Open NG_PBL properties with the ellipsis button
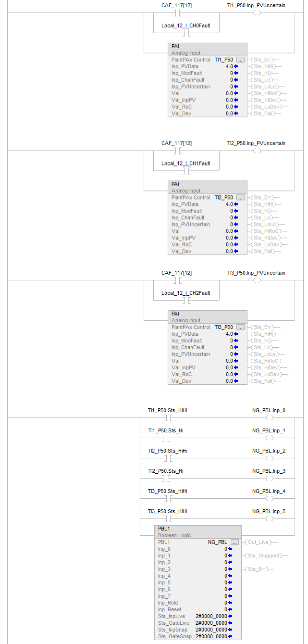Screen dimensions: 308x644 235,542
